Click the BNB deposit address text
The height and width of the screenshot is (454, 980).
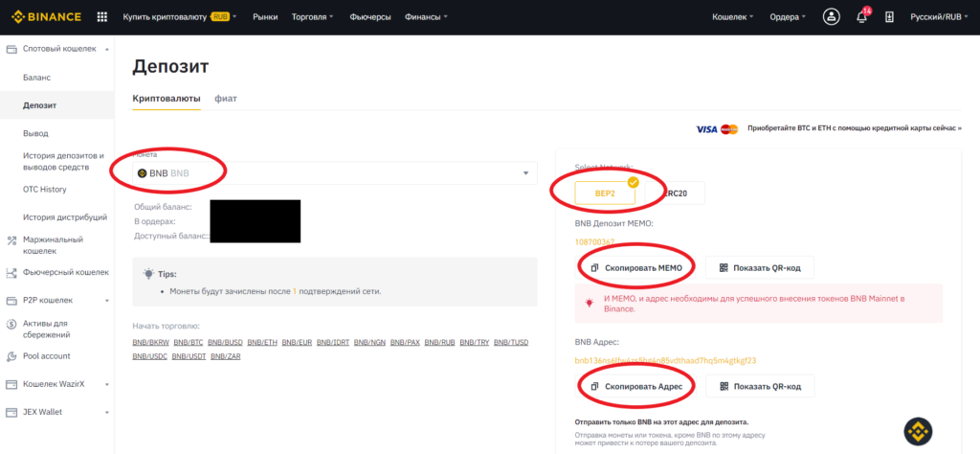666,361
